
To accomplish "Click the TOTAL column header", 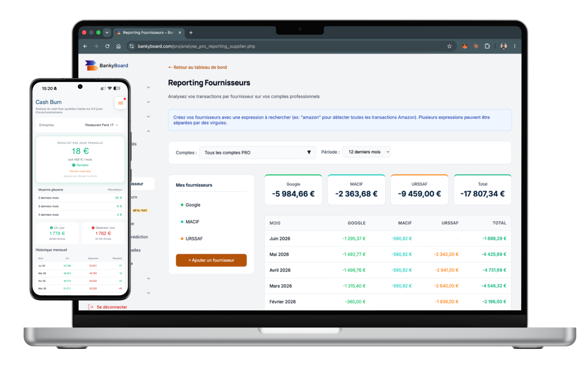I will (499, 223).
